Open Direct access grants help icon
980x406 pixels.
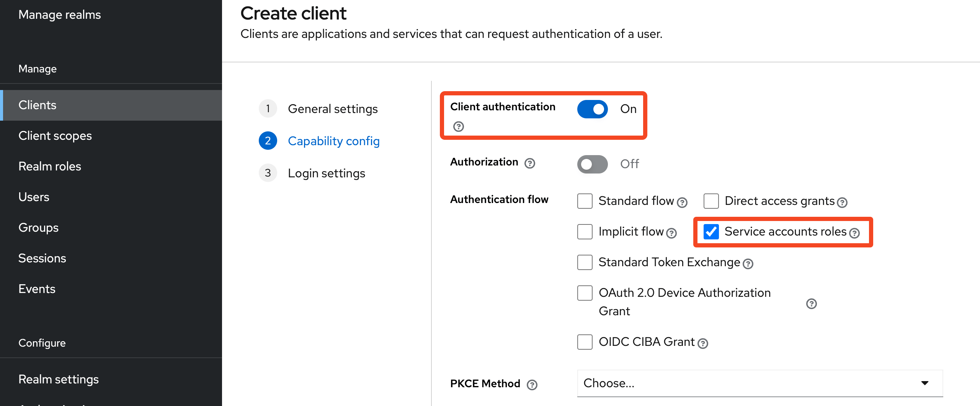(x=842, y=202)
